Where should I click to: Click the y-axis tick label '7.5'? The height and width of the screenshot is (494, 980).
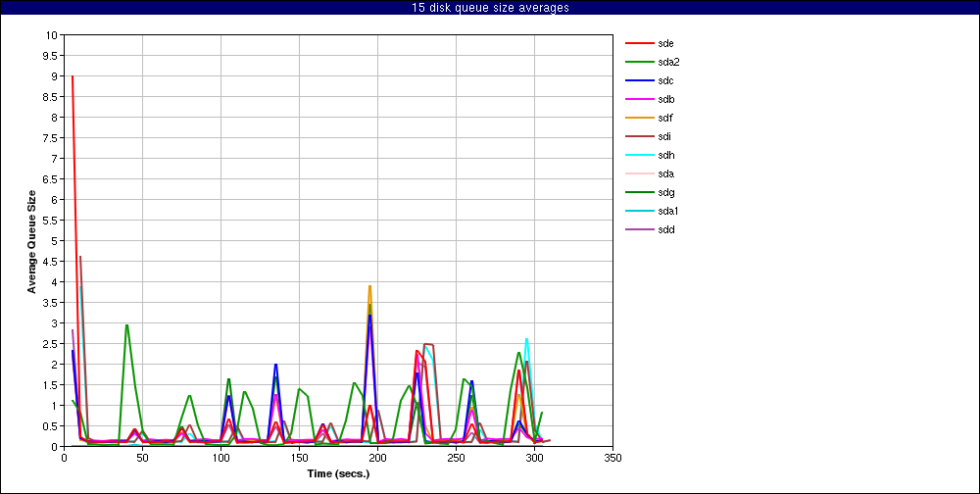tap(51, 137)
